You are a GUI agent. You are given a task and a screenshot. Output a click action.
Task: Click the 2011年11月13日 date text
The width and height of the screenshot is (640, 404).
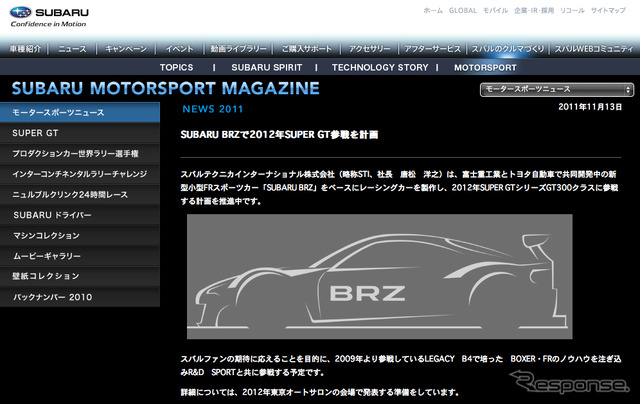(590, 107)
